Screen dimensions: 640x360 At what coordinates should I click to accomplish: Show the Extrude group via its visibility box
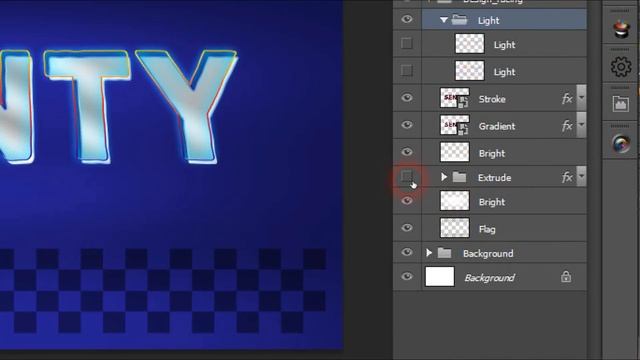(407, 177)
